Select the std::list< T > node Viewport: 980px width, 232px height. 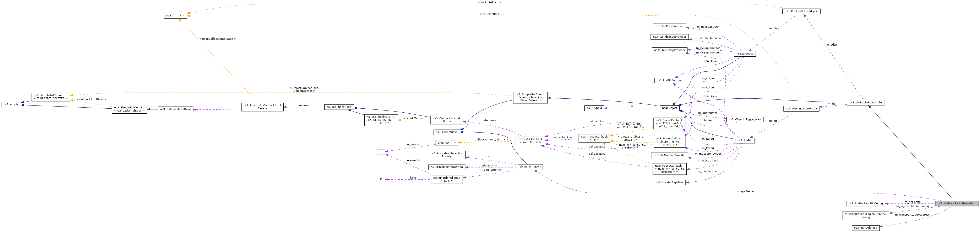click(x=447, y=143)
